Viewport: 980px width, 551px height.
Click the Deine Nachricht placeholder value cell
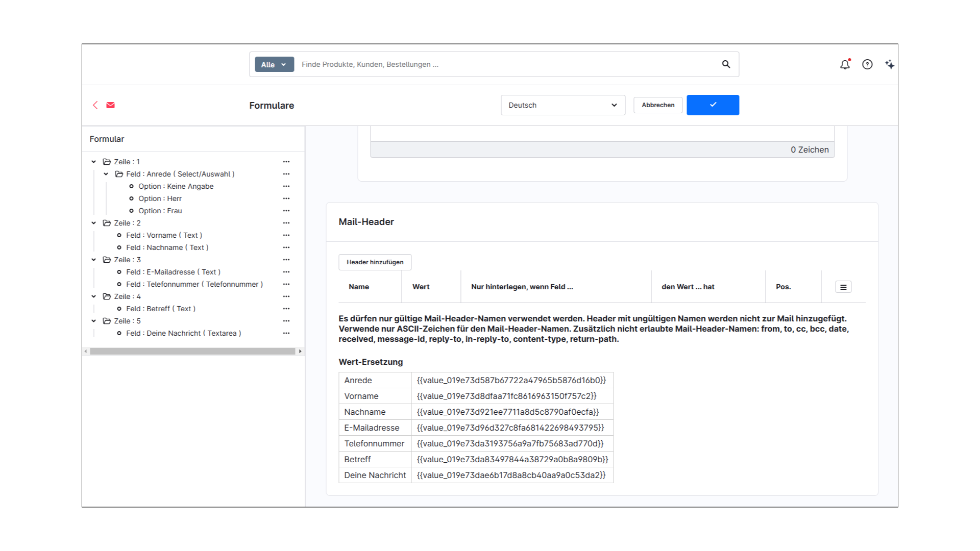(512, 475)
